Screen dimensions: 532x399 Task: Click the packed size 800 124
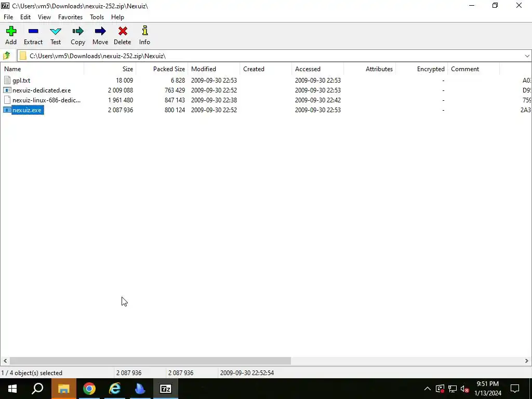pos(175,110)
